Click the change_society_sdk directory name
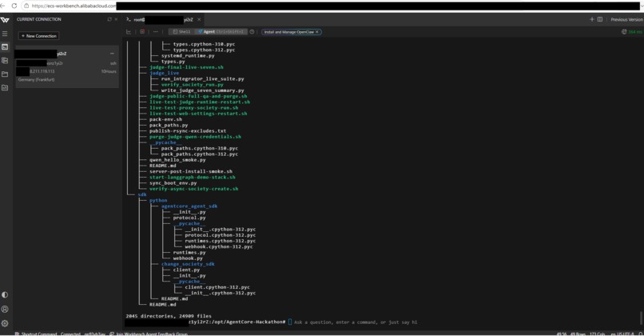 tap(188, 264)
